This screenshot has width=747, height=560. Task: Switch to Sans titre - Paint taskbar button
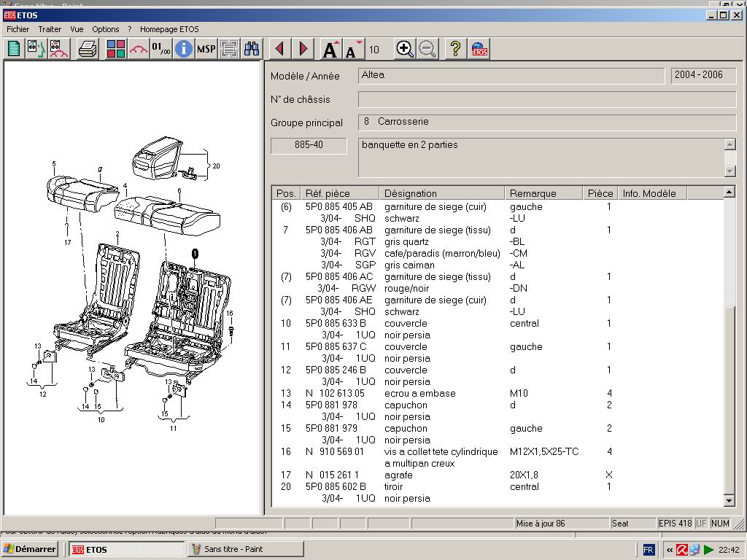pos(245,549)
